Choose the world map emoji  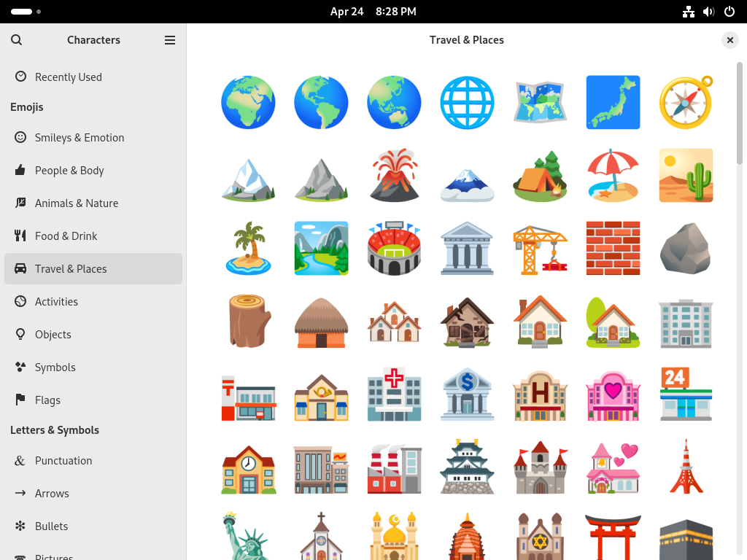point(541,102)
